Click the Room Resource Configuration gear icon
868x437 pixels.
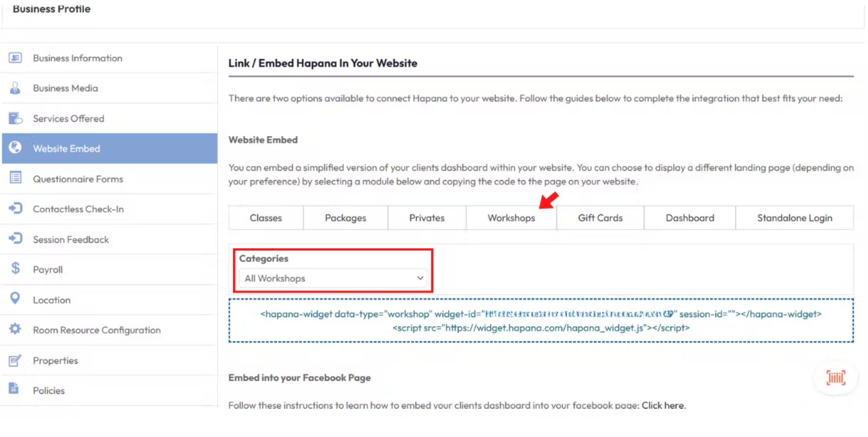pos(15,329)
